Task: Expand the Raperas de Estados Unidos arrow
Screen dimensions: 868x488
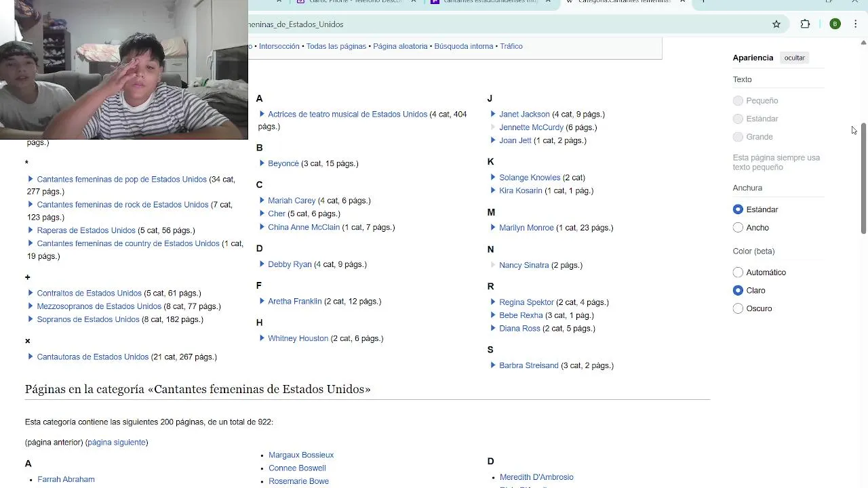Action: 31,230
